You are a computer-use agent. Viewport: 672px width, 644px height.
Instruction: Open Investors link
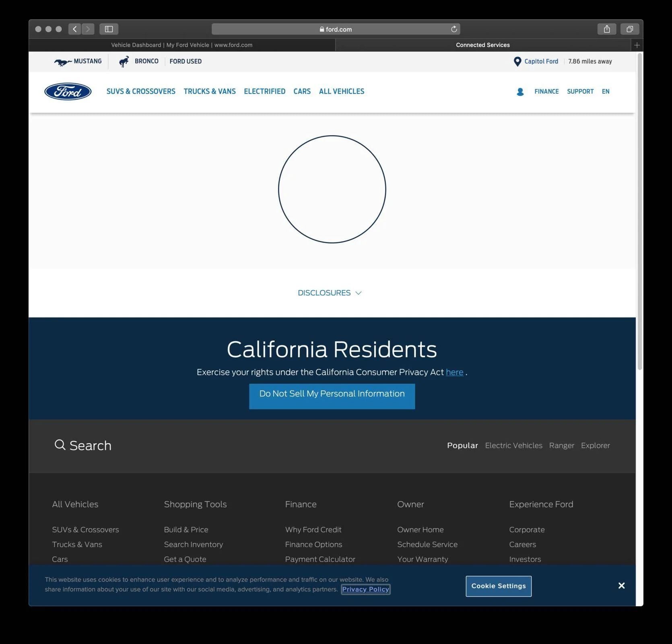pos(525,559)
